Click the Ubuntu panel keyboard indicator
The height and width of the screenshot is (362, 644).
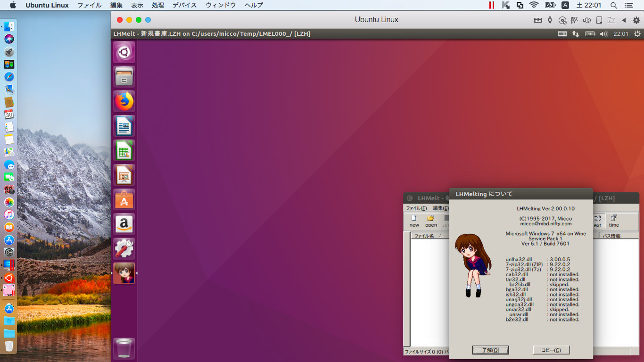pos(562,34)
